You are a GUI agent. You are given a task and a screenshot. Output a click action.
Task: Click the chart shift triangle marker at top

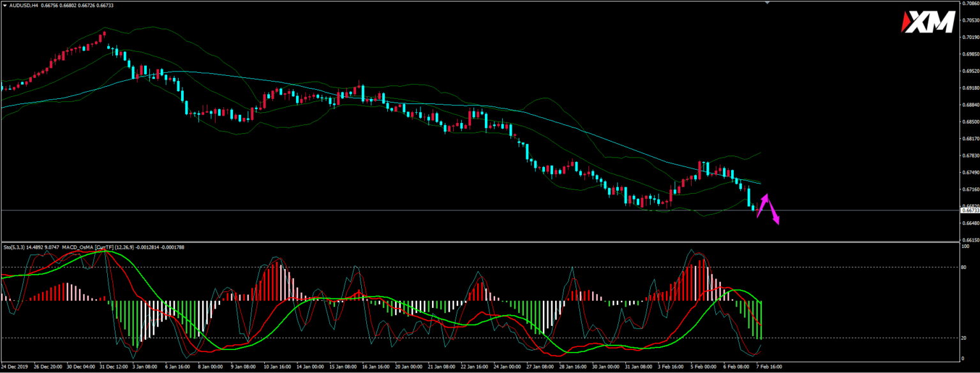click(x=768, y=3)
